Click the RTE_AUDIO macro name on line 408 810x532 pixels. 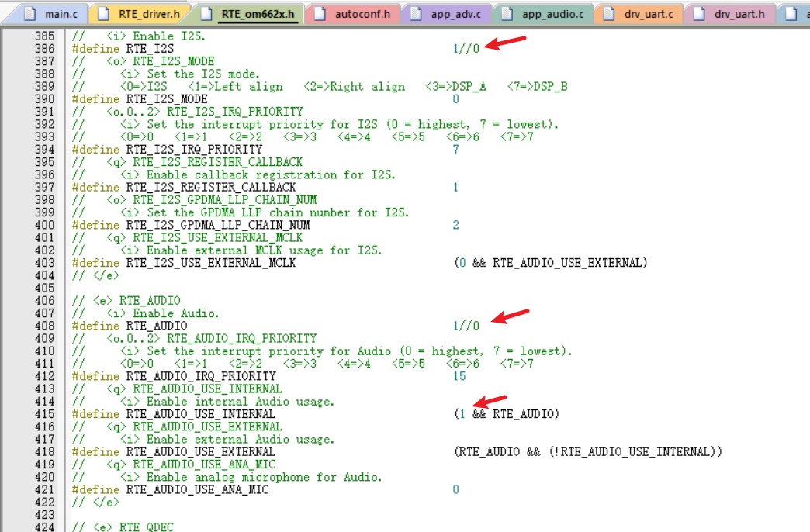[156, 326]
